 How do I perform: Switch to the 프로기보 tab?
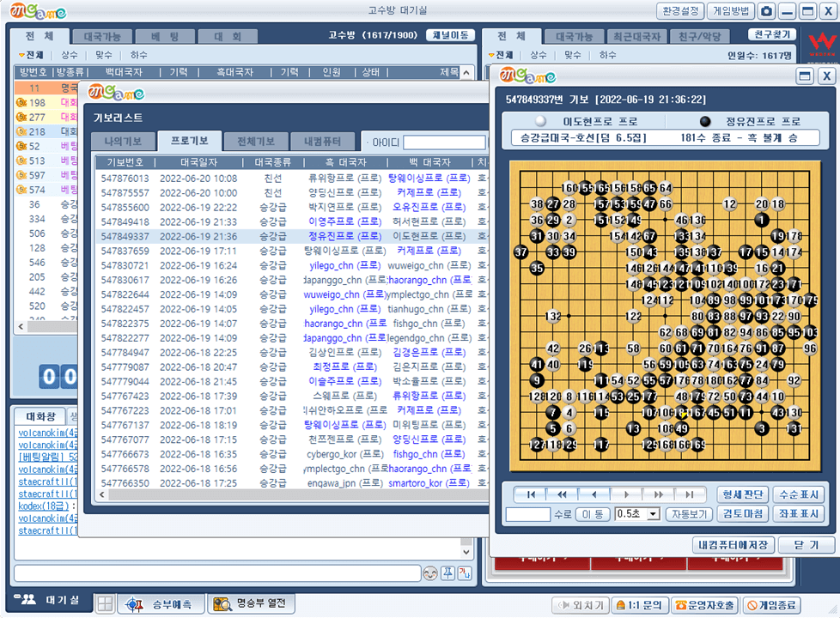189,141
